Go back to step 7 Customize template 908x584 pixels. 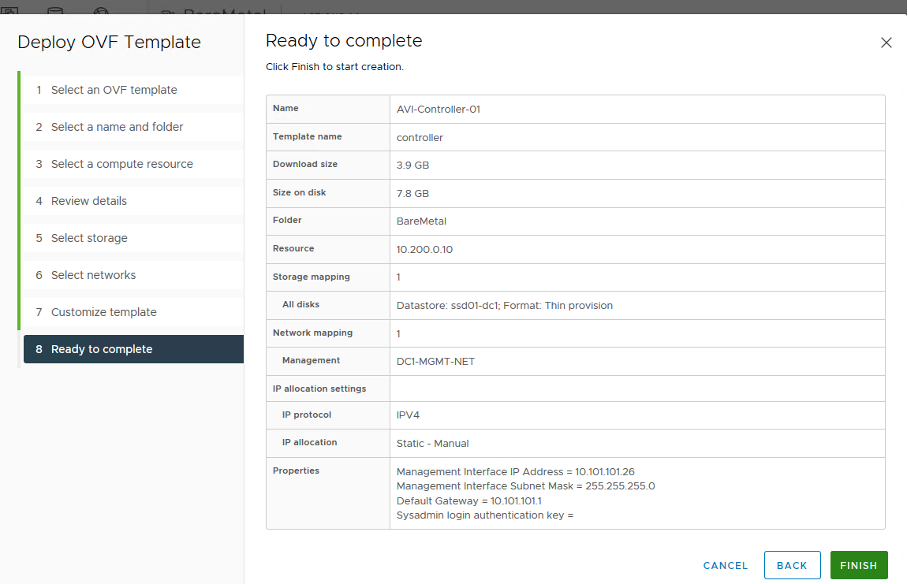pos(104,312)
